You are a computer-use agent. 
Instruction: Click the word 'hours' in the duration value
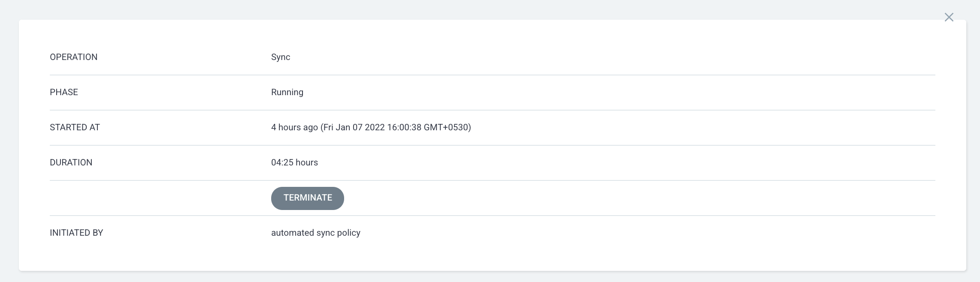pyautogui.click(x=306, y=162)
